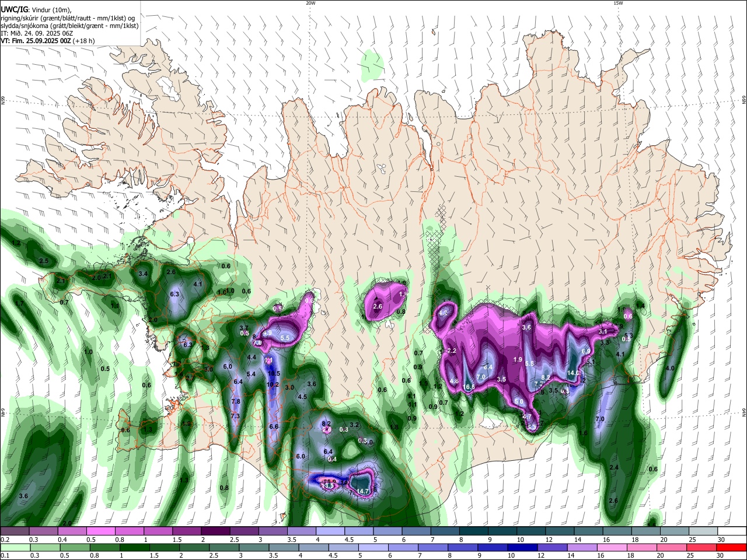Click the bright pink swatch between 0.5 and 0.8 in snow legend

(x=100, y=531)
